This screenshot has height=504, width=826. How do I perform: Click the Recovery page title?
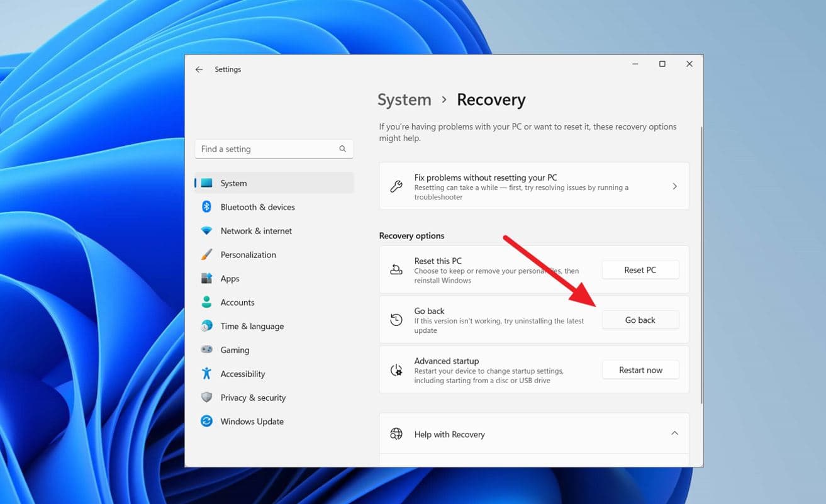point(491,100)
